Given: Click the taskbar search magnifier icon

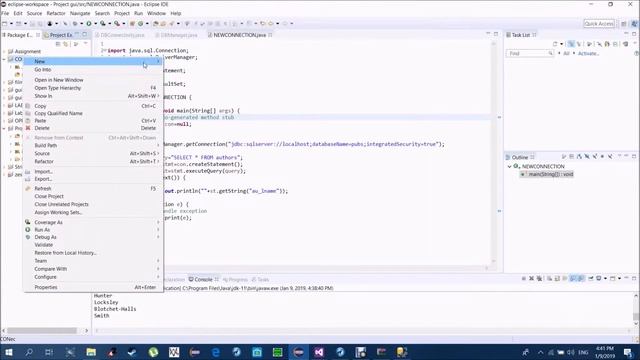Looking at the screenshot, I should [x=29, y=352].
